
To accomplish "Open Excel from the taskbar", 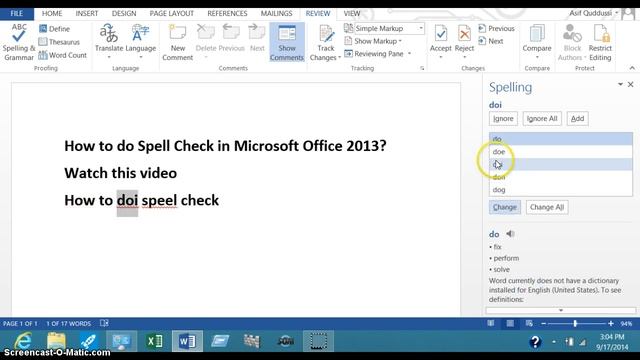I will [155, 341].
